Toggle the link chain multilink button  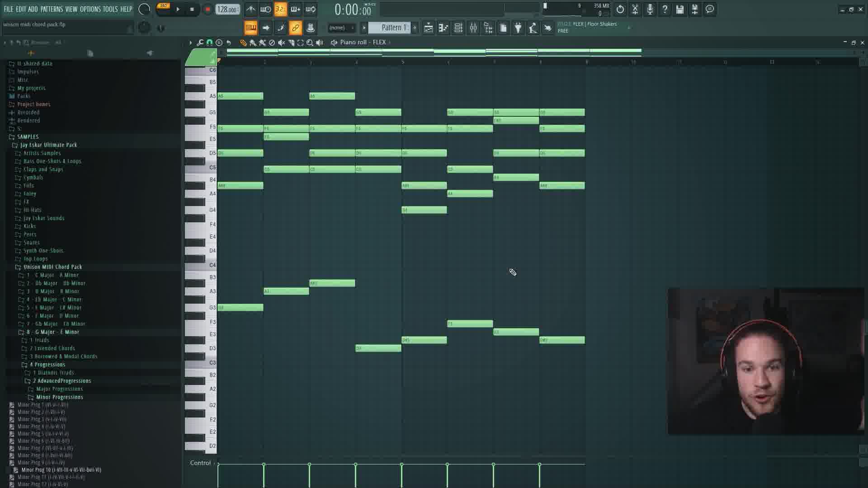coord(295,28)
